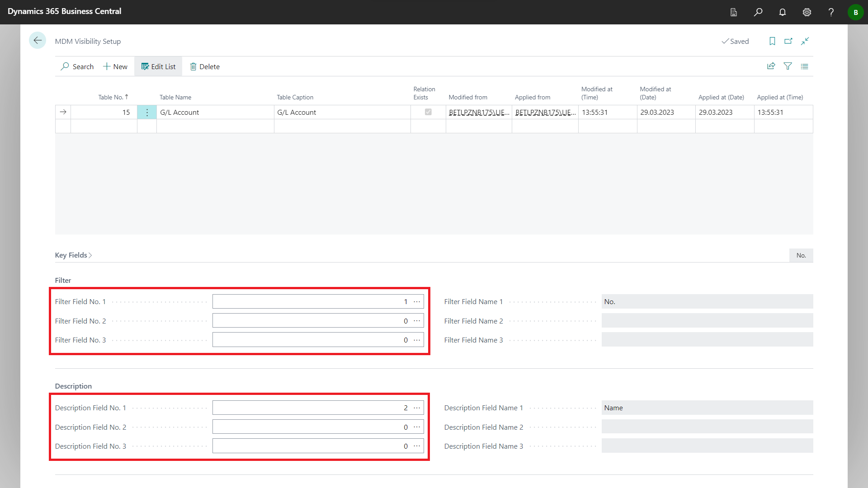Screen dimensions: 868x488
Task: Click the Relation Exists column header
Action: point(424,93)
